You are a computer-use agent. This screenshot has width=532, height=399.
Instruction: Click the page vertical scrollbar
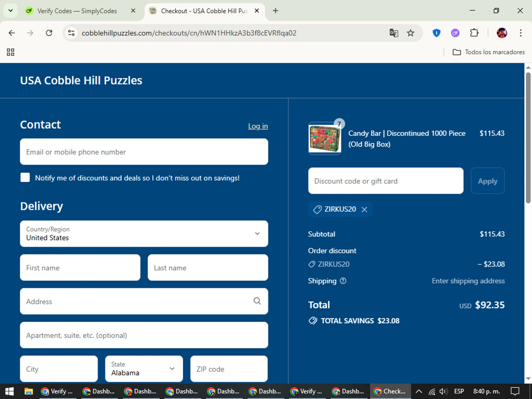(528, 138)
